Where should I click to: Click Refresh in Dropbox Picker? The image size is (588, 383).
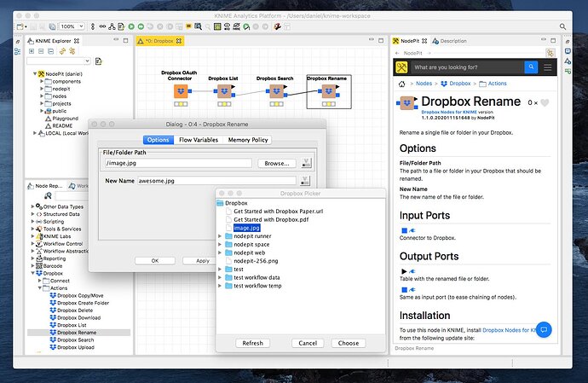click(x=253, y=343)
